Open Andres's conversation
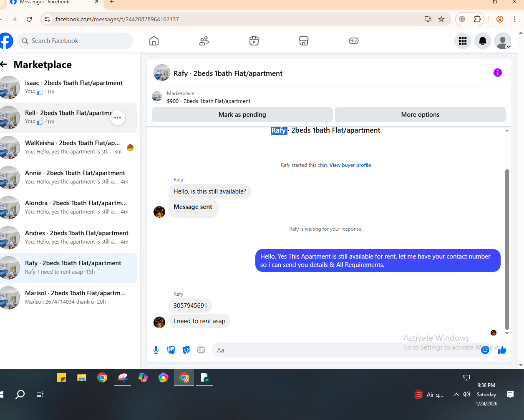This screenshot has width=524, height=420. (x=68, y=237)
